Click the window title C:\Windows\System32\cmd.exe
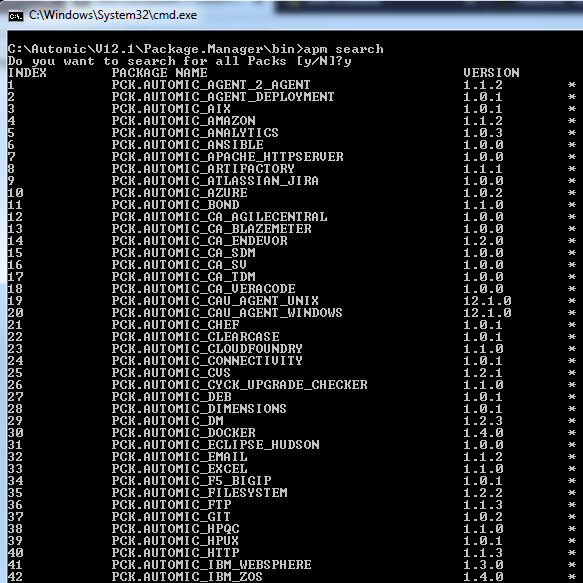Image resolution: width=583 pixels, height=583 pixels. point(113,15)
